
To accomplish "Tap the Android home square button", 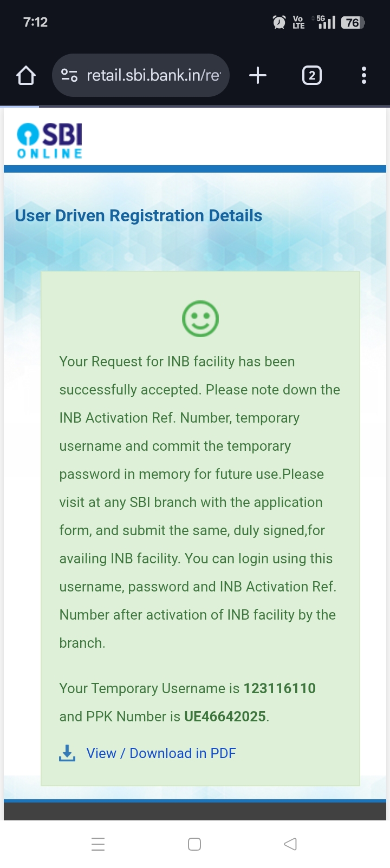I will [x=194, y=844].
